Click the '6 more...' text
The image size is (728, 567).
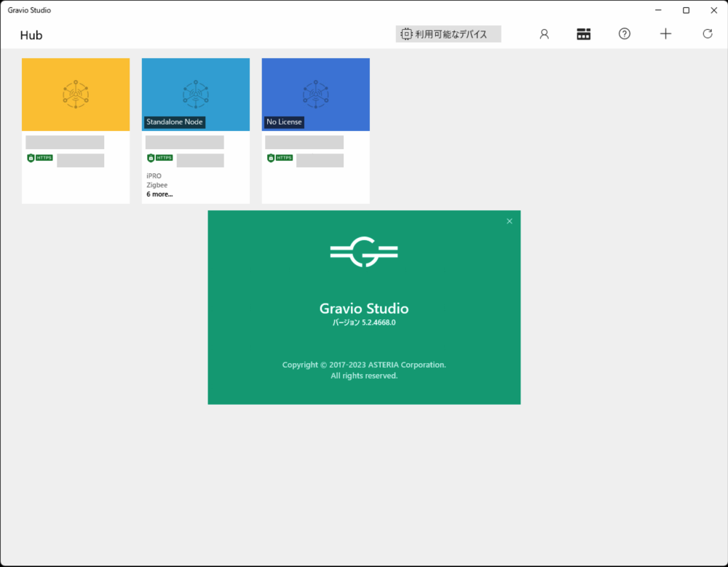click(x=159, y=194)
